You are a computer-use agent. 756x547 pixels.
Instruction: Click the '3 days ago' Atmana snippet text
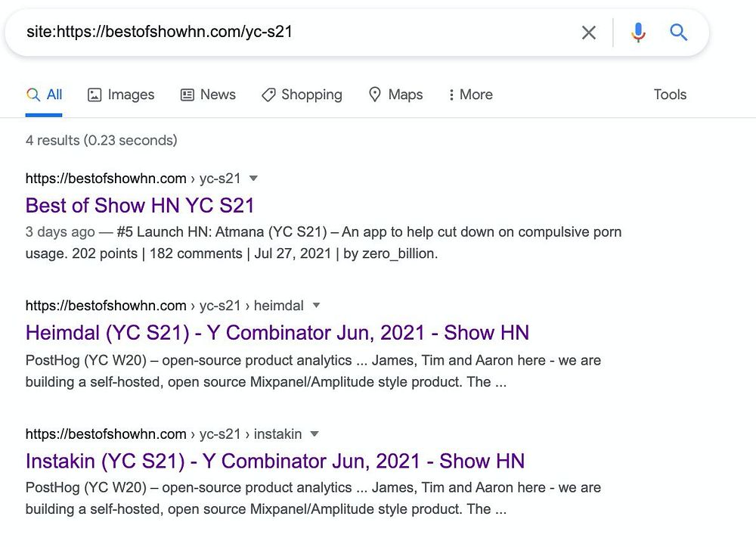click(x=324, y=243)
